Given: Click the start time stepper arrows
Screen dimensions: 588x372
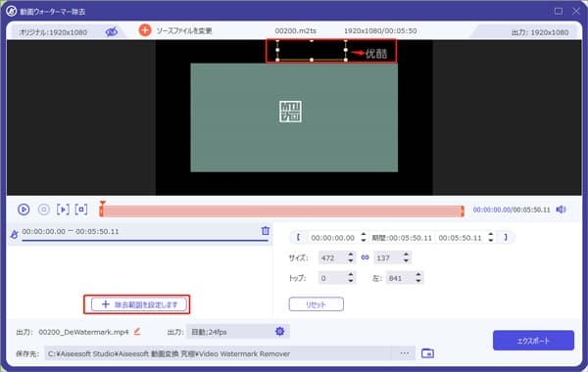Looking at the screenshot, I should click(x=363, y=237).
